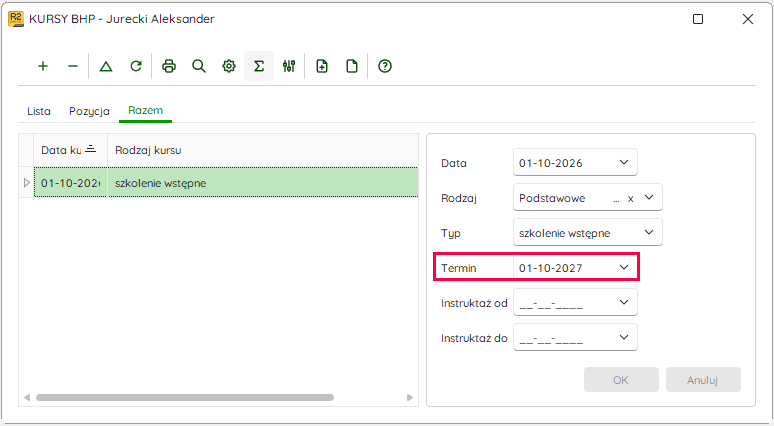Click the Rodzaj kursu column header
The image size is (774, 426).
263,150
